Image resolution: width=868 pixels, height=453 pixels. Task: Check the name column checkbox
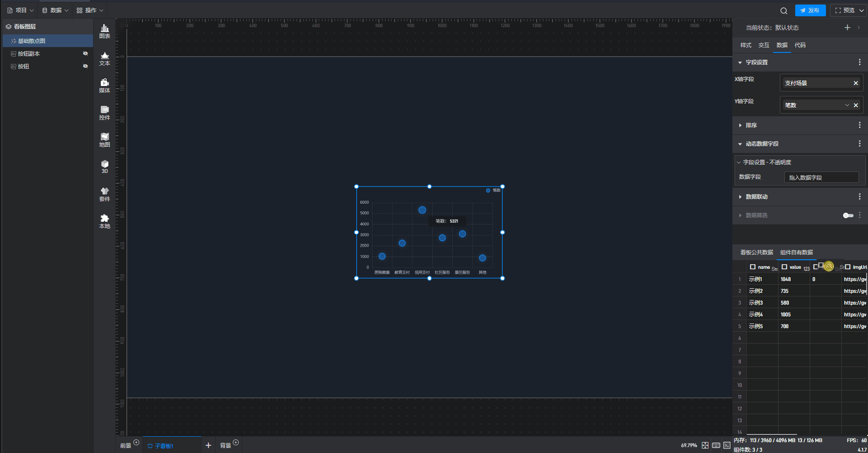pos(753,267)
